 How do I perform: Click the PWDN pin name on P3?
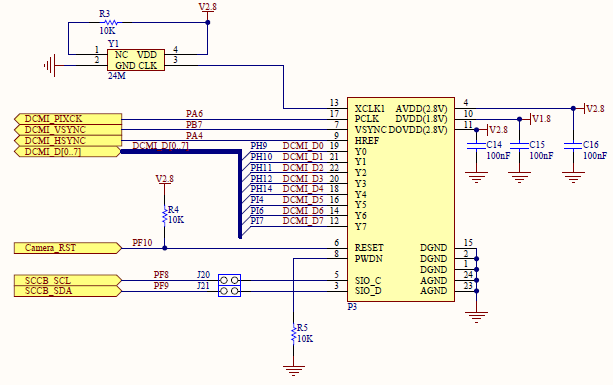click(x=369, y=259)
